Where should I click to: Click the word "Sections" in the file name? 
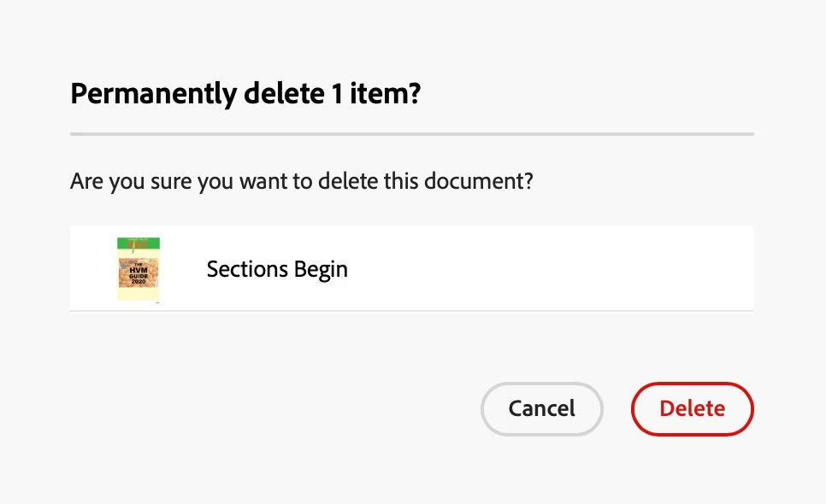(x=247, y=270)
